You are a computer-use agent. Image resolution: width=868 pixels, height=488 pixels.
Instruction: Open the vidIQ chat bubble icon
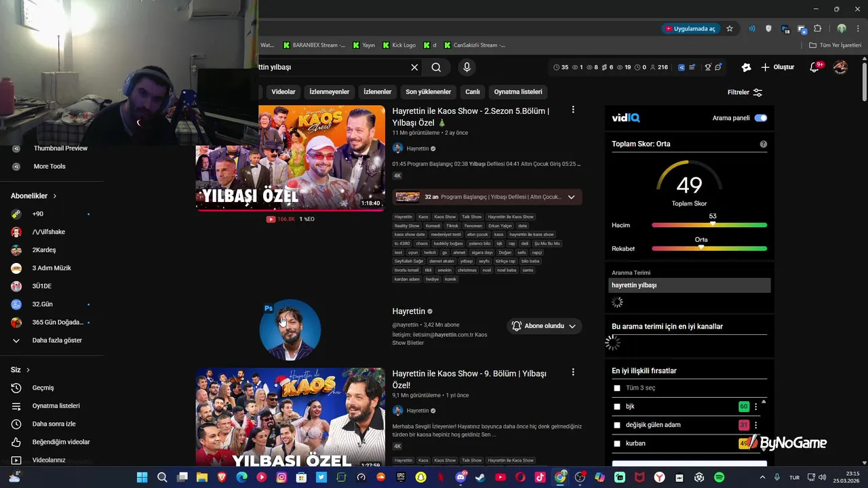pos(718,67)
